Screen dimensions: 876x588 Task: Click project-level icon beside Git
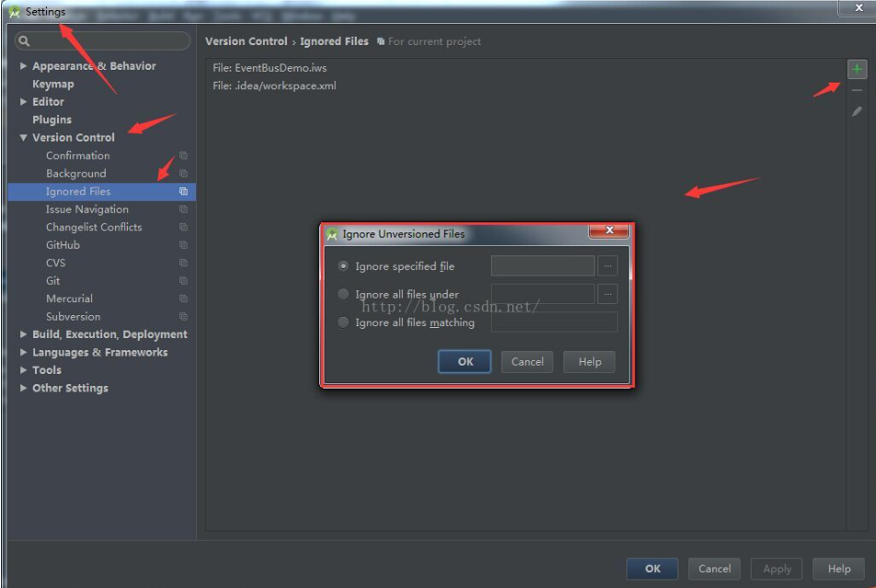[x=183, y=280]
